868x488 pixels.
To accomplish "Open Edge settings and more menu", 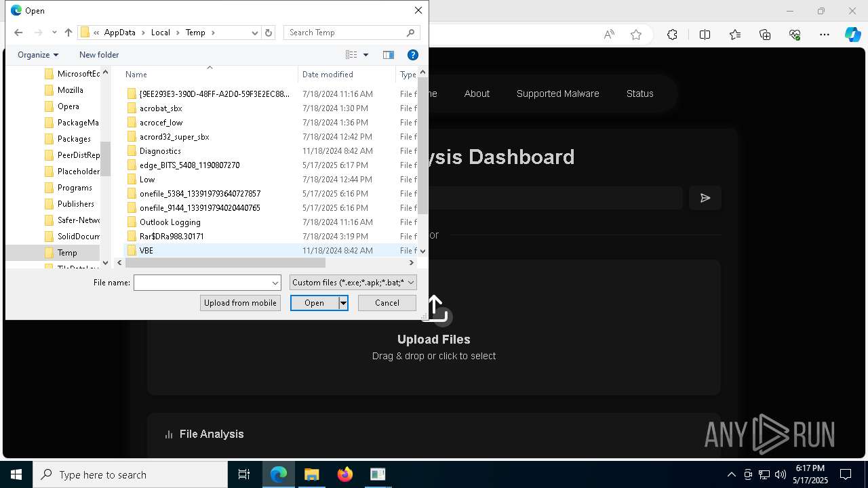I will (825, 35).
